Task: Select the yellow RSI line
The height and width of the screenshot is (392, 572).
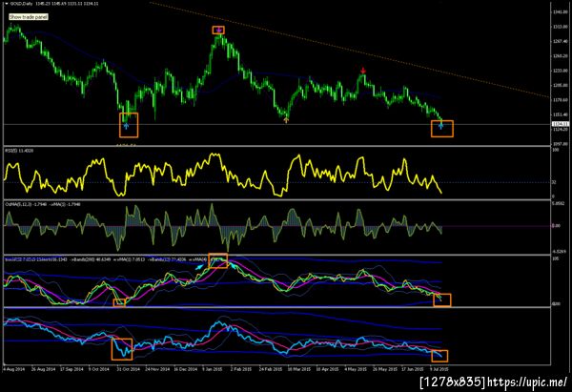Action: pos(222,175)
